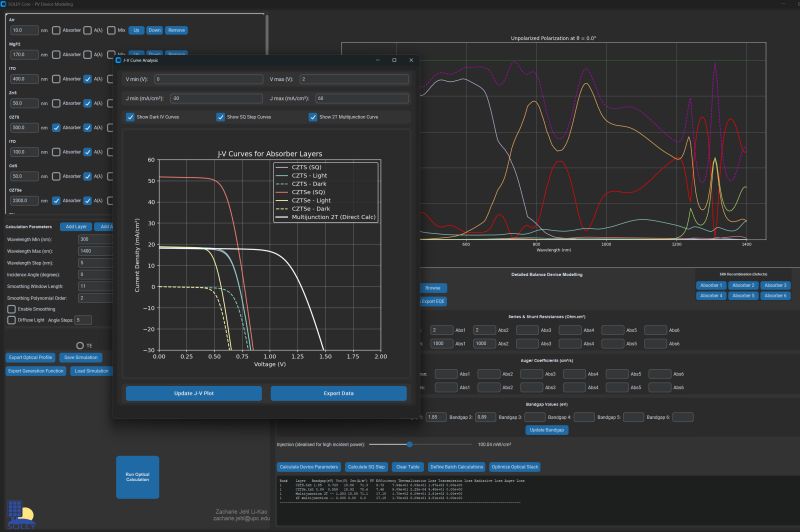Click Calculate Device Parameters

pyautogui.click(x=309, y=467)
